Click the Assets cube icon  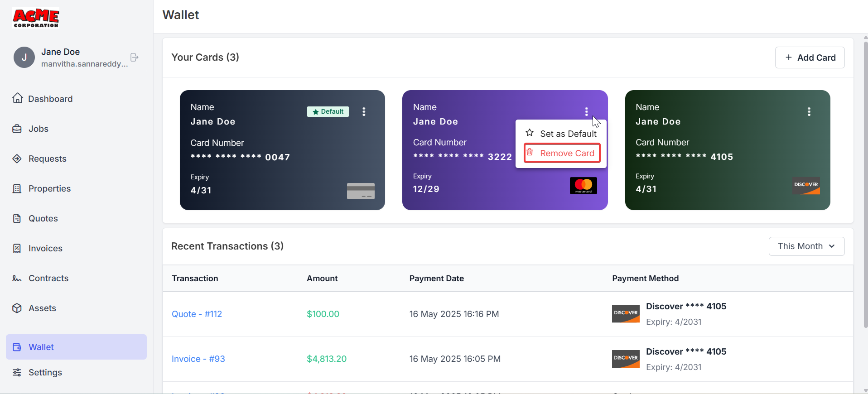(17, 308)
